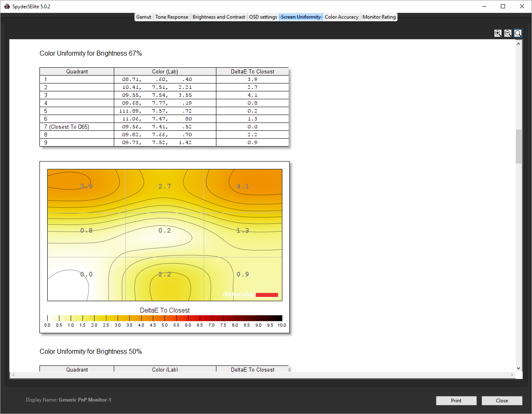Screen dimensions: 532x414
Task: Click the zoom in magnifier icon
Action: coord(498,33)
